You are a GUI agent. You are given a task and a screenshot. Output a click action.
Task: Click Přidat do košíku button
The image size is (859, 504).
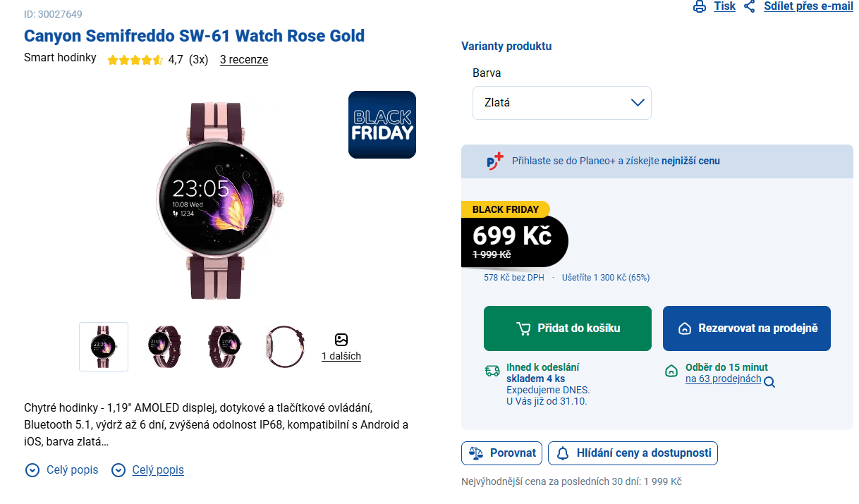[567, 328]
